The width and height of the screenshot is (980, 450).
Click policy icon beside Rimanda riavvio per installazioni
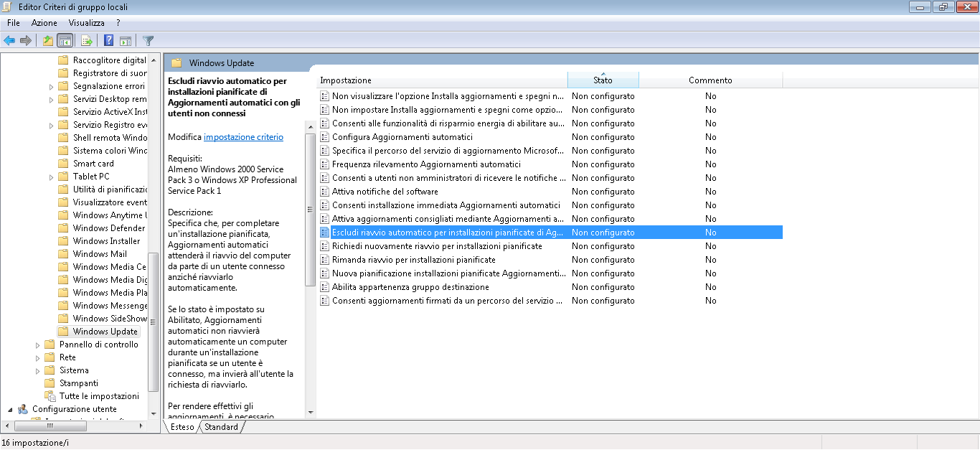pos(325,260)
